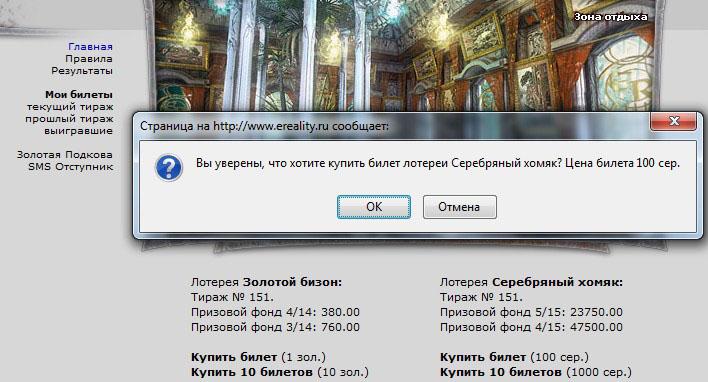Click Призовой фонд 3/14: 760.00 text
This screenshot has width=708, height=382.
[275, 327]
